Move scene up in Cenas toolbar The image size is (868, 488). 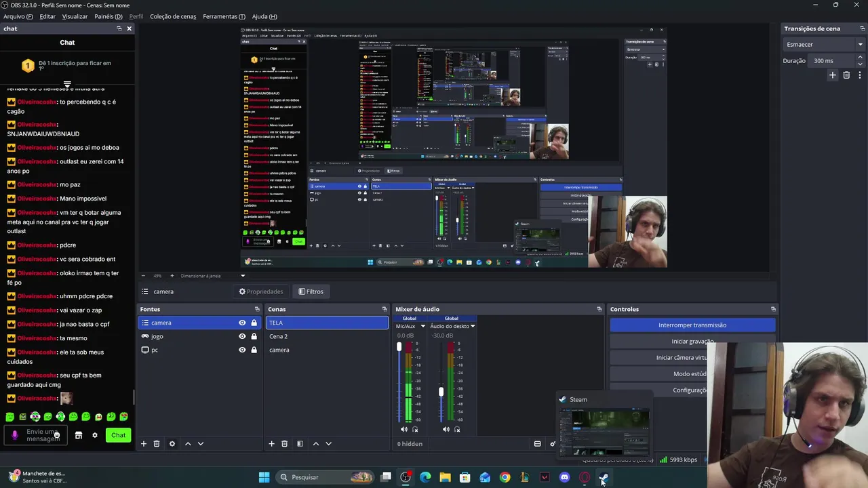(x=315, y=444)
